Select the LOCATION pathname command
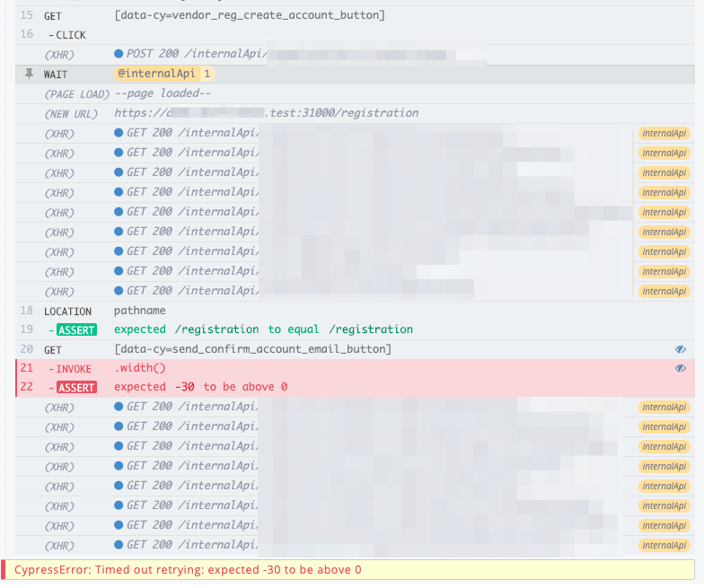This screenshot has width=704, height=588. 355,311
